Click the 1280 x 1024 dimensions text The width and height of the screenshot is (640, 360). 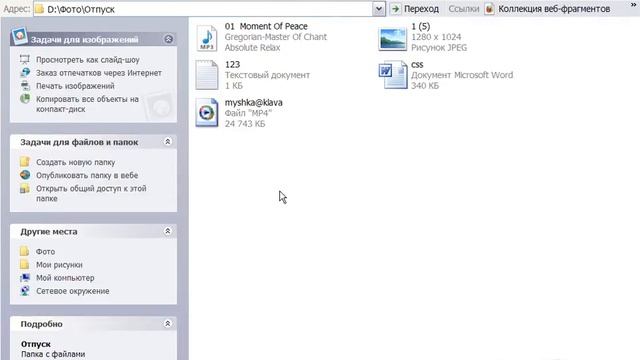(436, 37)
